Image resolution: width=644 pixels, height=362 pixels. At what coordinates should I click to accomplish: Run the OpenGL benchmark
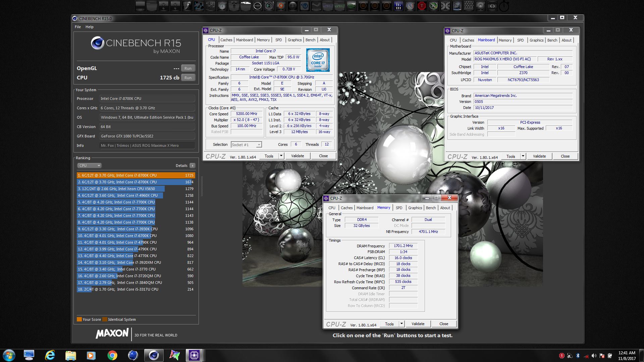point(188,68)
